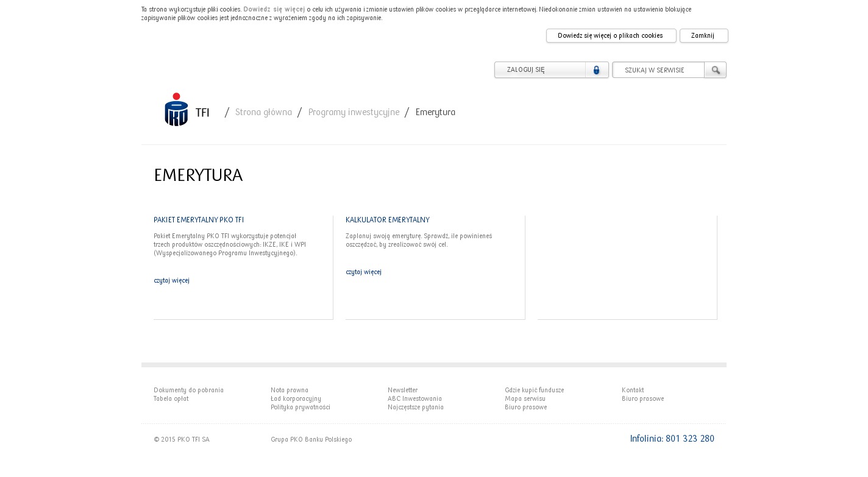
Task: Close the cookie notice with Zamknij
Action: tap(703, 36)
